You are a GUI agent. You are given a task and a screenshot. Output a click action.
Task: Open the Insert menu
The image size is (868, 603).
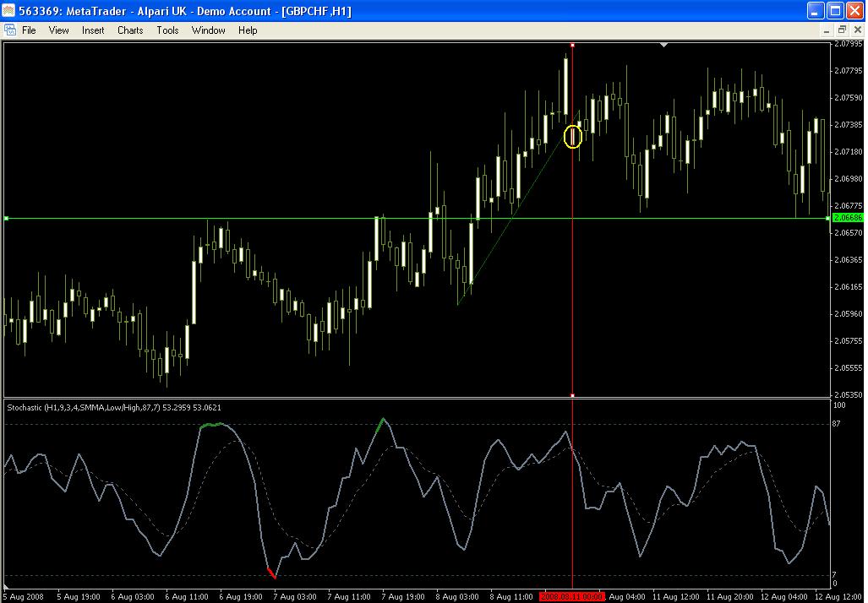pyautogui.click(x=93, y=30)
